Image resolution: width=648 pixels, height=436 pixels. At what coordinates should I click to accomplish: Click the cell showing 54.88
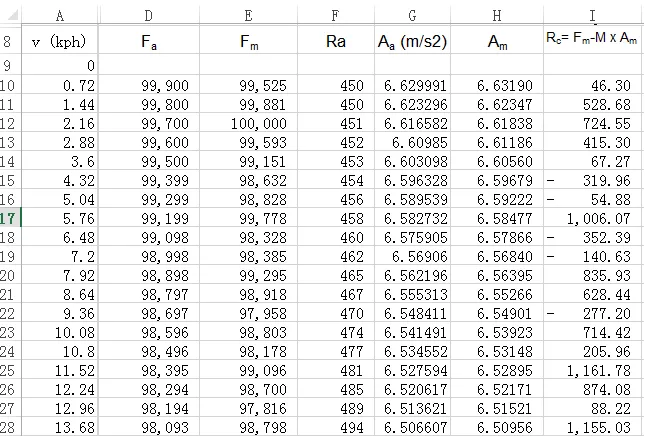point(593,199)
